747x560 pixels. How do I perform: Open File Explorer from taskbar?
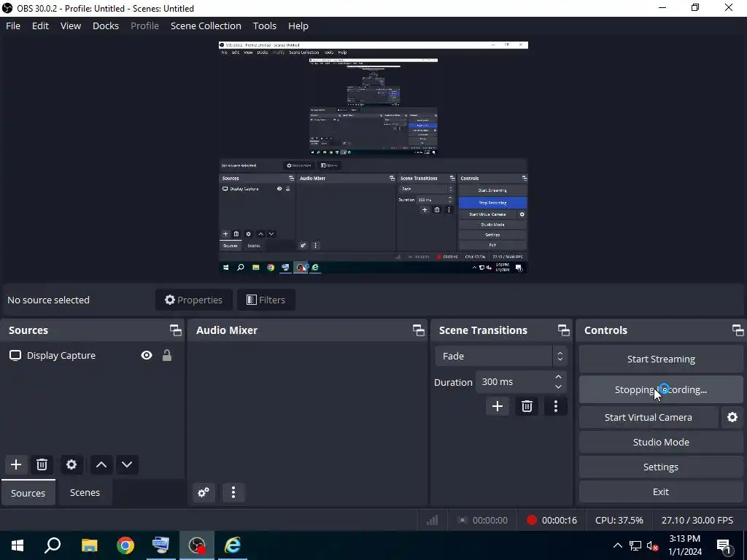89,545
